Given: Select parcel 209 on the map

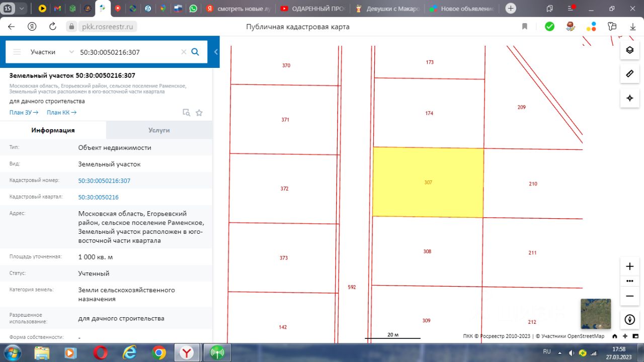Looking at the screenshot, I should click(x=521, y=107).
